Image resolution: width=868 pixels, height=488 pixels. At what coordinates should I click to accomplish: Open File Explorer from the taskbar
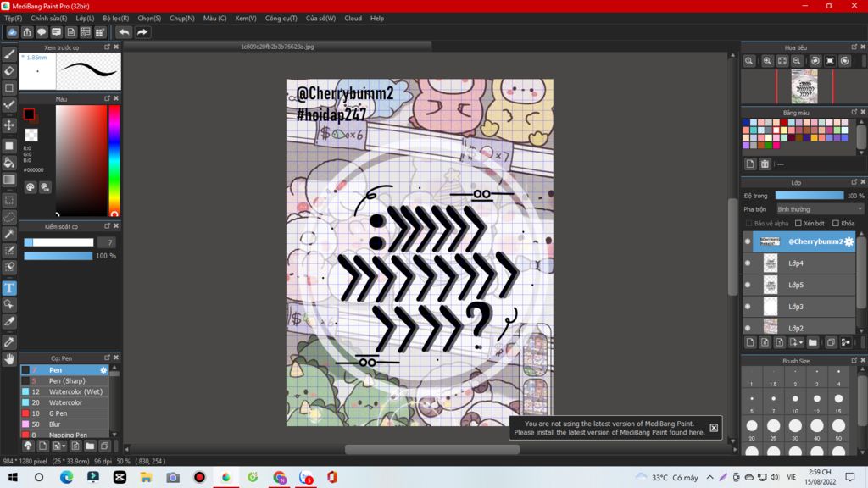146,477
